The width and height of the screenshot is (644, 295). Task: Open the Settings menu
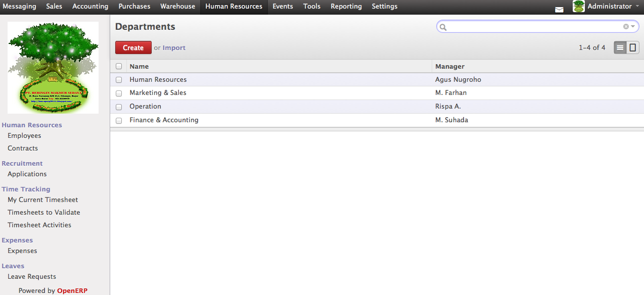(385, 7)
